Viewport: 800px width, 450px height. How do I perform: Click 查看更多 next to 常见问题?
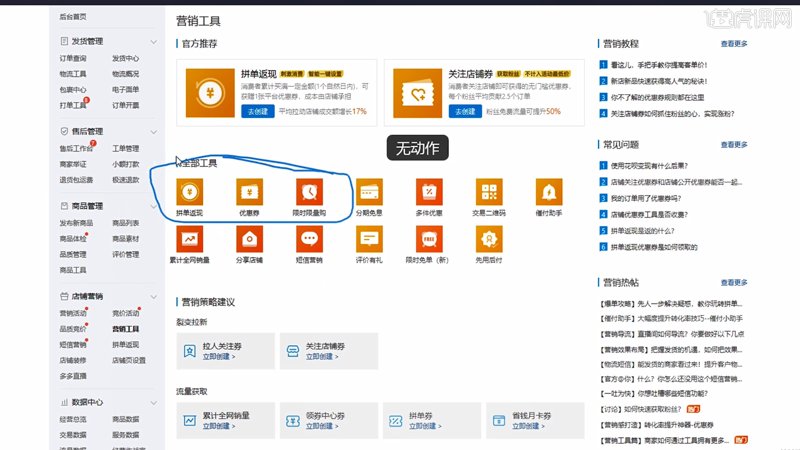tap(734, 145)
